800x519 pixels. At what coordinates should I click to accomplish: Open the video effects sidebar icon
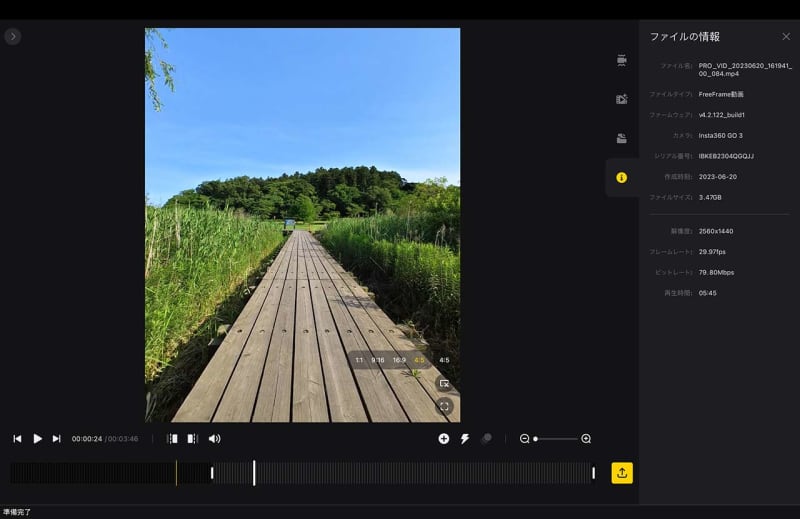pyautogui.click(x=621, y=99)
